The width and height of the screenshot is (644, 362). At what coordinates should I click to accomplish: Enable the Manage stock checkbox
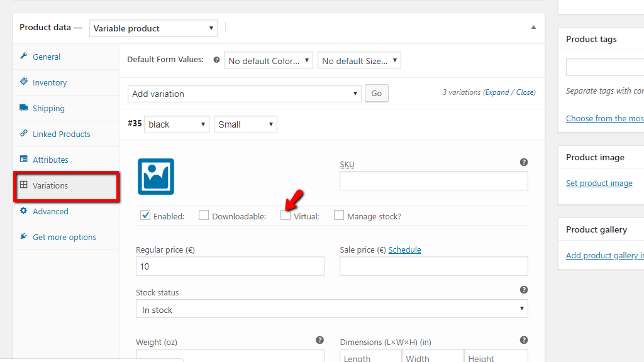coord(339,215)
